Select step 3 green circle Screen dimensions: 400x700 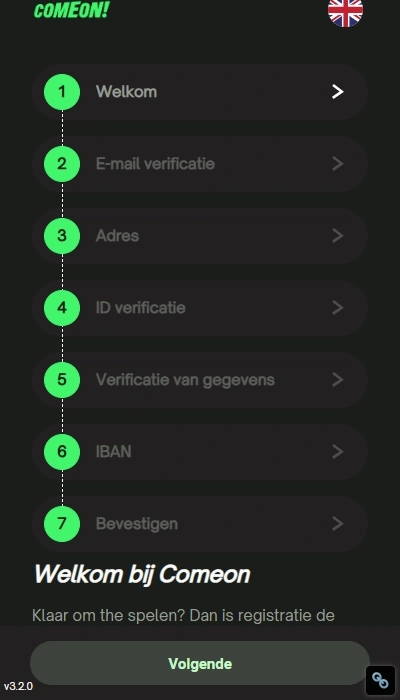click(62, 236)
